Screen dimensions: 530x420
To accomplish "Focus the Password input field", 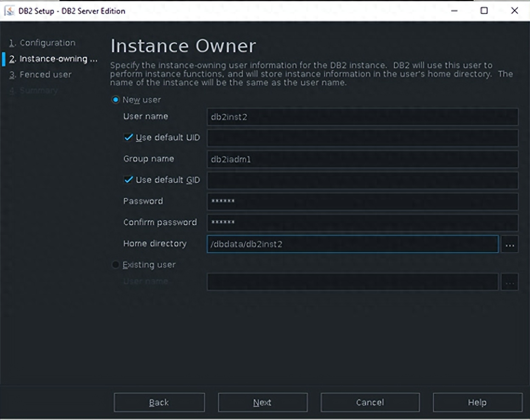I will (x=362, y=202).
